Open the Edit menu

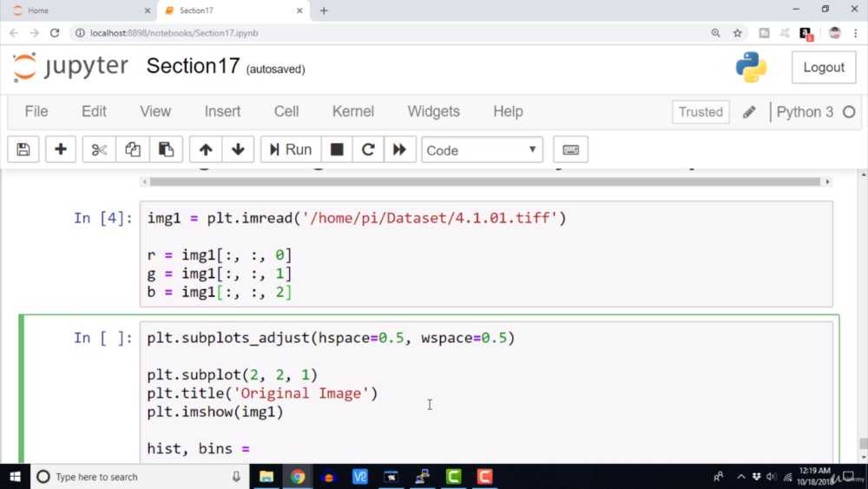[x=94, y=111]
